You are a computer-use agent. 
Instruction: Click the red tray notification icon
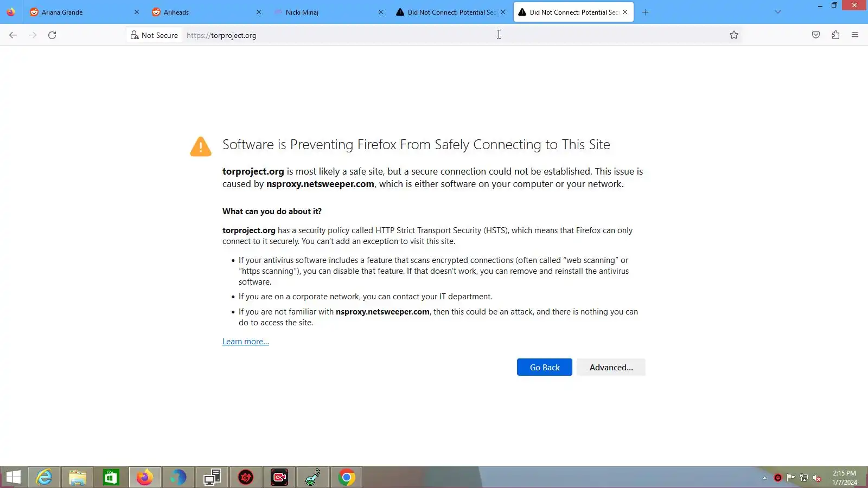[x=778, y=478]
